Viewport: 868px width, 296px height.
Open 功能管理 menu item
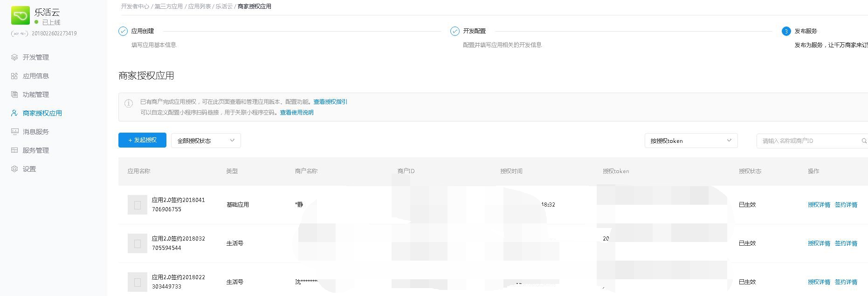pos(36,94)
